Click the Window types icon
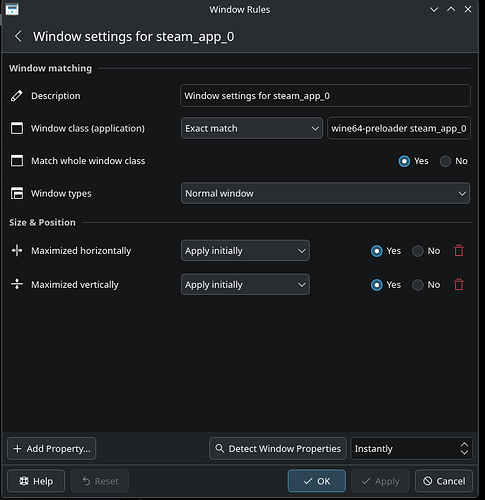Screen dimensions: 485x500 (17, 193)
